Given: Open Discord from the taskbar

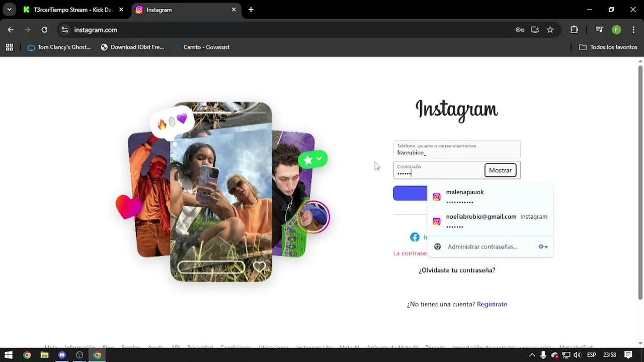Looking at the screenshot, I should click(x=62, y=355).
